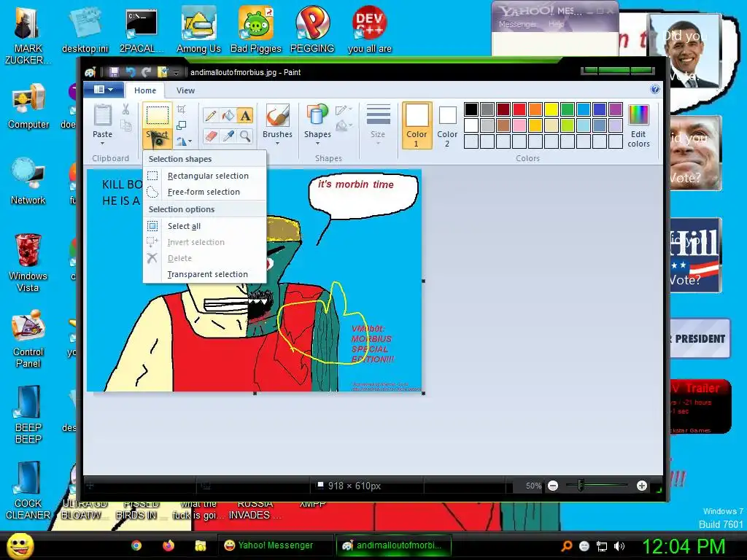Screen dimensions: 747x560
Task: Open Edit colors rainbow button
Action: [638, 125]
